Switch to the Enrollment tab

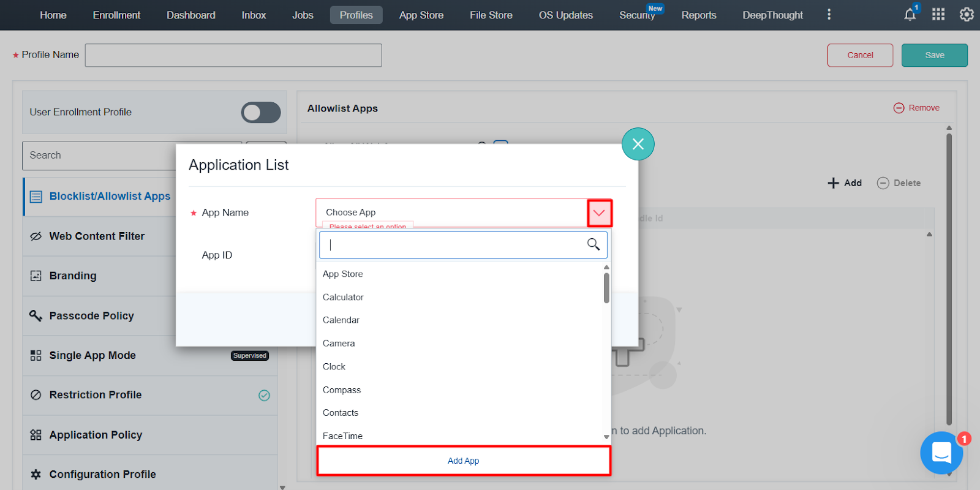click(116, 15)
